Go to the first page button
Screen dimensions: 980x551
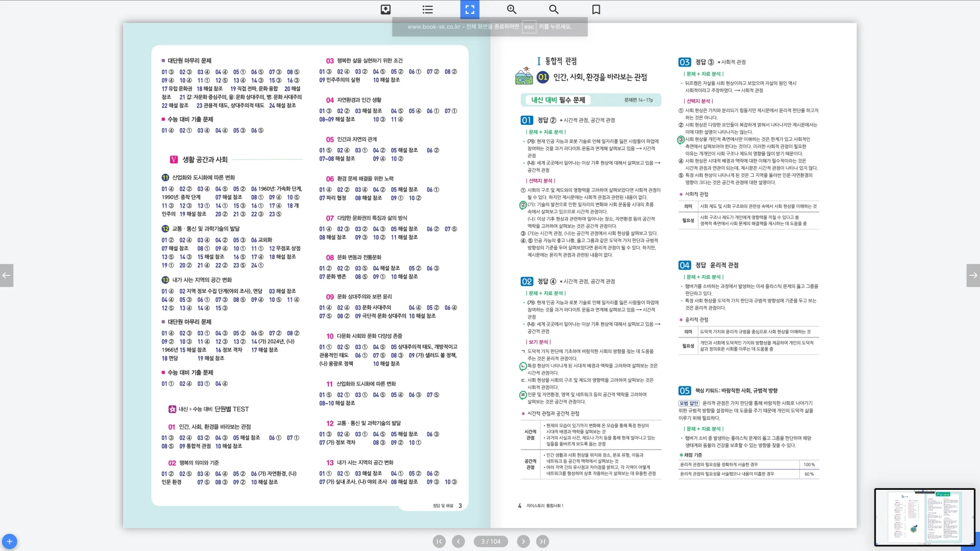439,541
